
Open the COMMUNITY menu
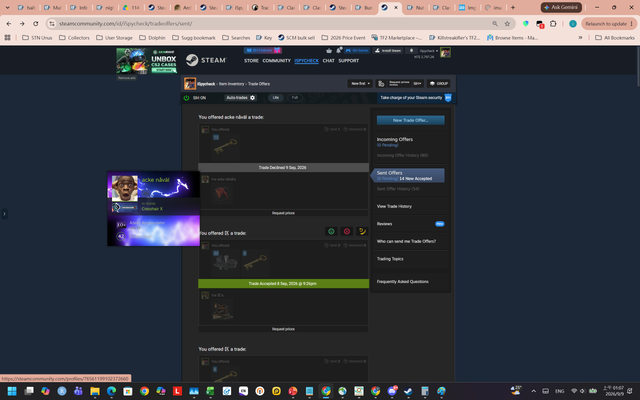276,61
